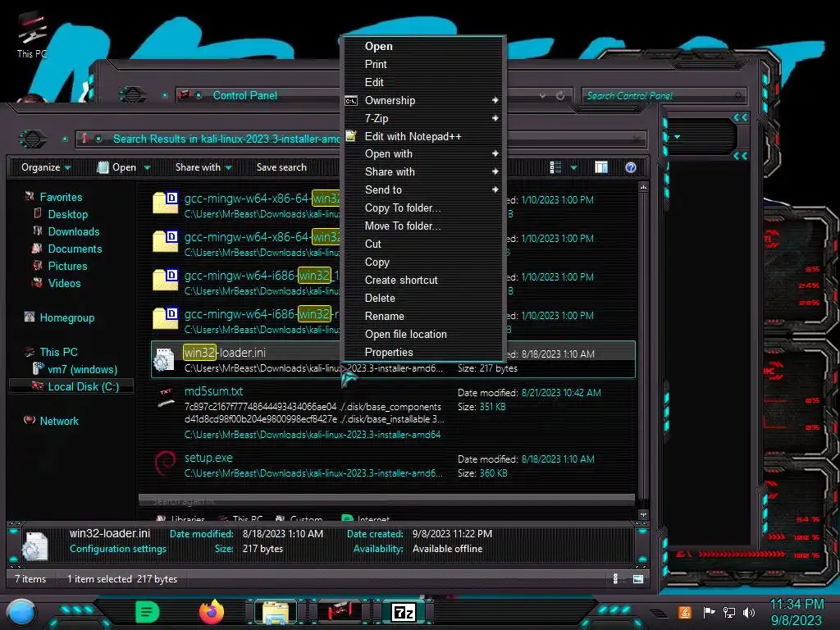Switch to details view in status bar

coord(615,578)
